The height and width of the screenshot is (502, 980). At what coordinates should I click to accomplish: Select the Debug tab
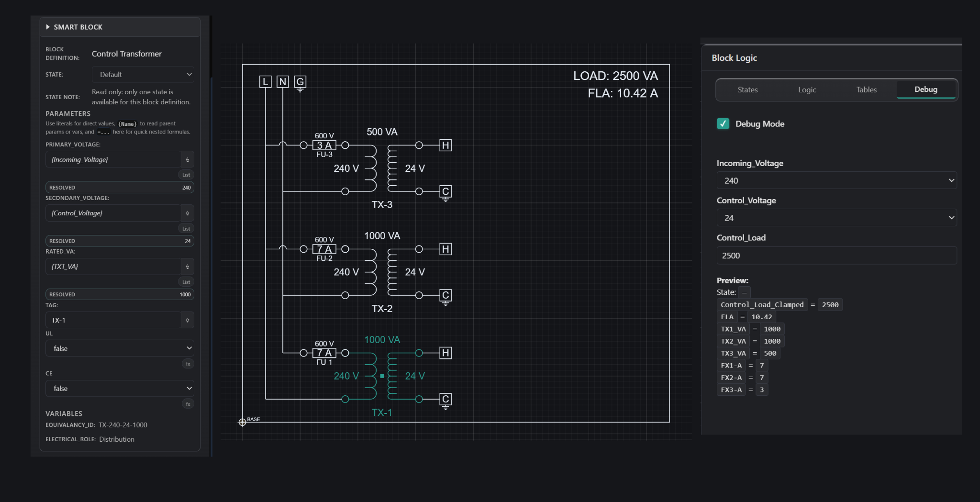point(926,89)
